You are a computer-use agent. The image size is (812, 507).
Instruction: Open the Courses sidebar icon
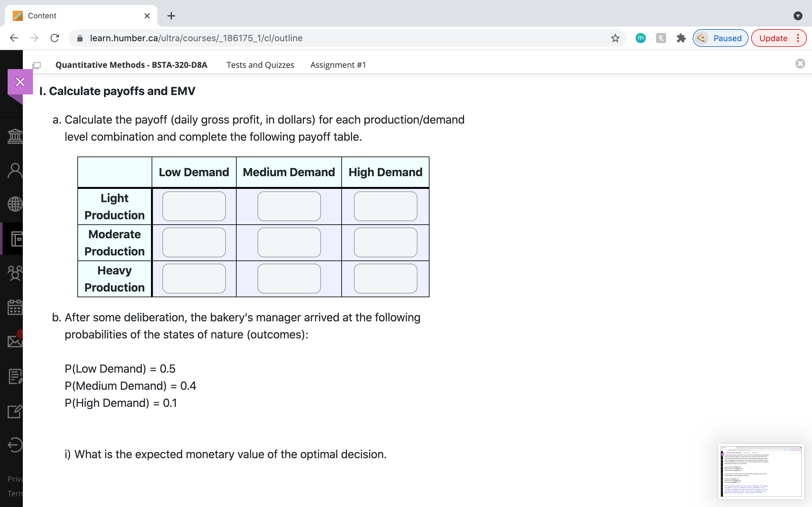(16, 239)
